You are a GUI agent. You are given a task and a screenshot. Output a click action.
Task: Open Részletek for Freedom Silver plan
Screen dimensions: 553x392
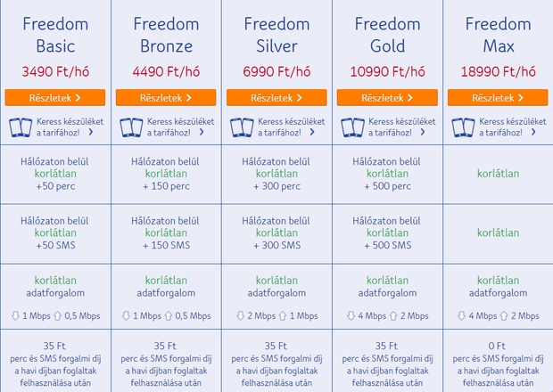[276, 98]
